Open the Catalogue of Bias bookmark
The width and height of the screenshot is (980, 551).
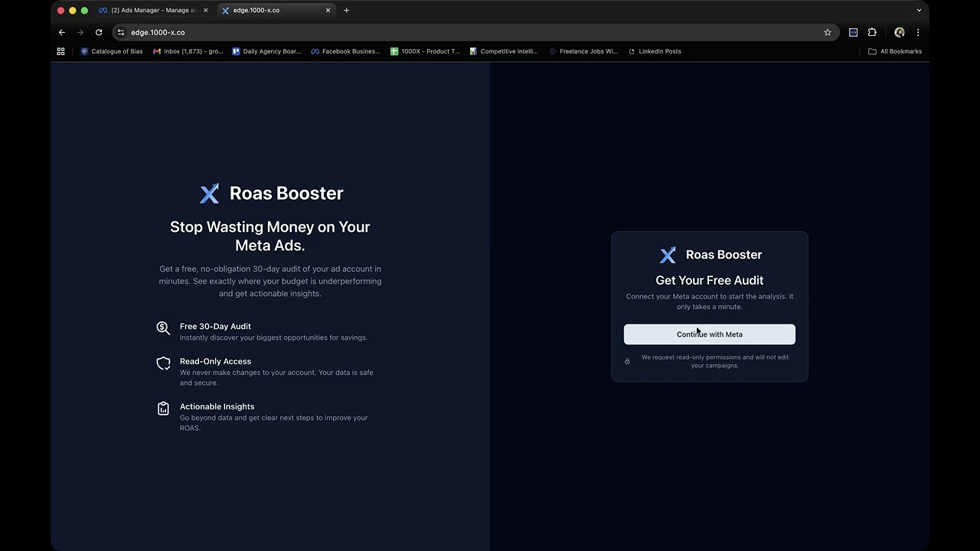(112, 51)
